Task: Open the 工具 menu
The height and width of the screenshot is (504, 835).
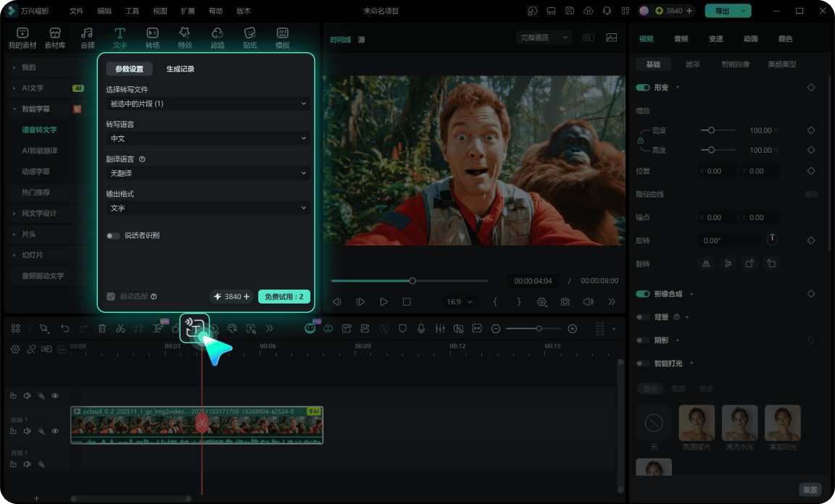Action: 132,11
